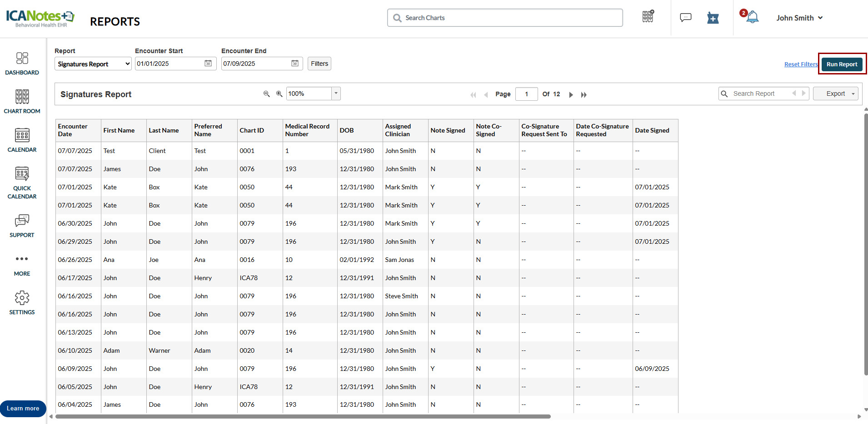
Task: Click the zoom out magnifier icon
Action: [267, 94]
